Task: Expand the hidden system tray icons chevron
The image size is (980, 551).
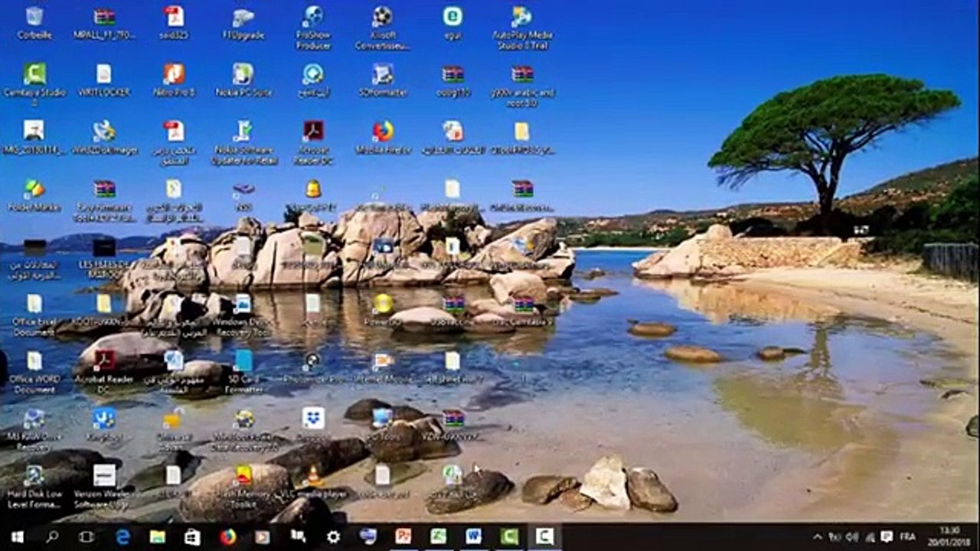Action: click(817, 536)
